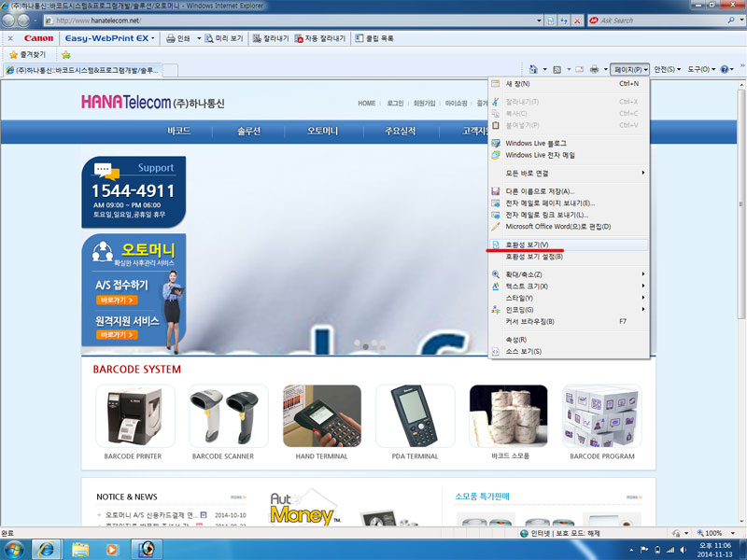
Task: Click the search magnifier icon in the Ask Search box
Action: click(x=731, y=21)
